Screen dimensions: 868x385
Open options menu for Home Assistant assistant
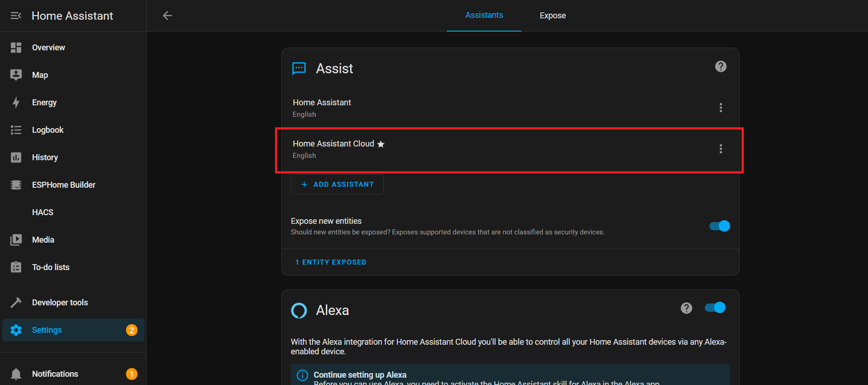(721, 108)
